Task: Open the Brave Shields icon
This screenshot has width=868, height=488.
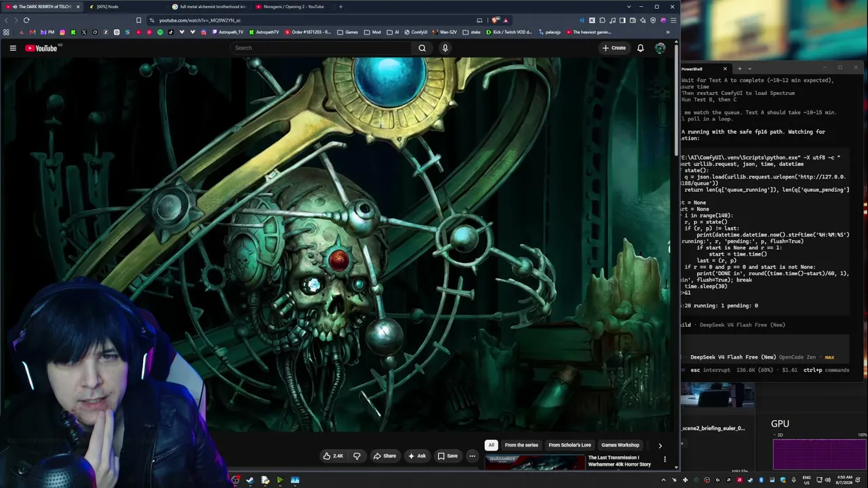Action: (x=495, y=20)
